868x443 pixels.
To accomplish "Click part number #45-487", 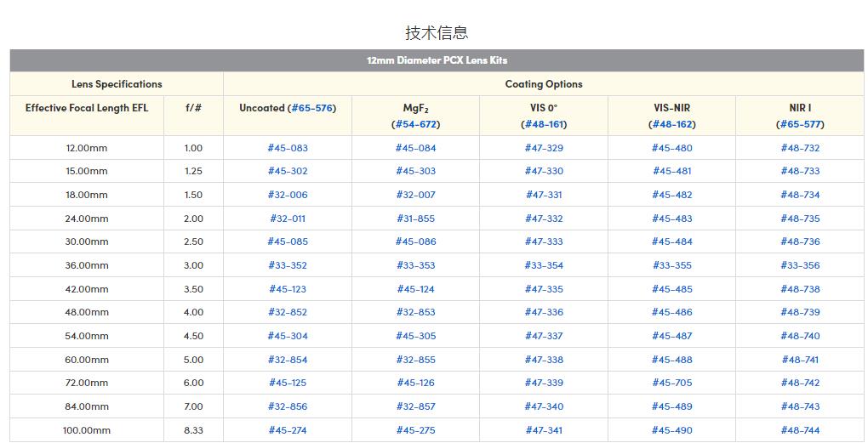I will point(672,336).
